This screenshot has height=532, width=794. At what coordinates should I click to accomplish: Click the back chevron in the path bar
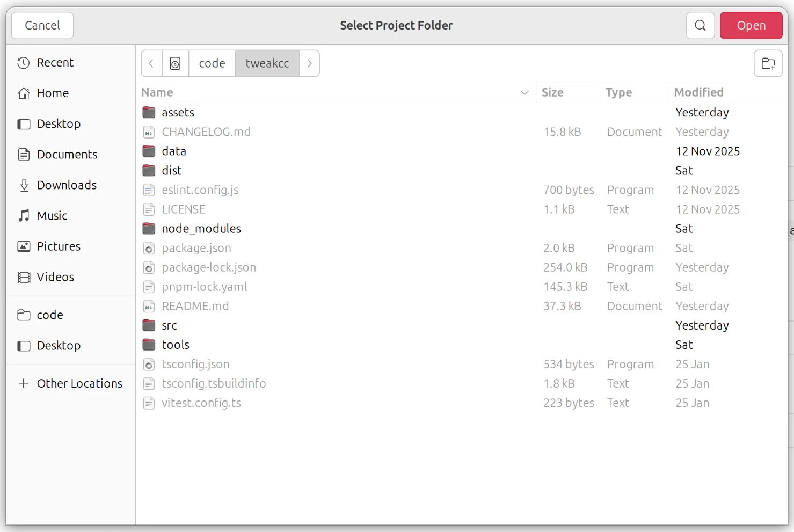coord(151,63)
